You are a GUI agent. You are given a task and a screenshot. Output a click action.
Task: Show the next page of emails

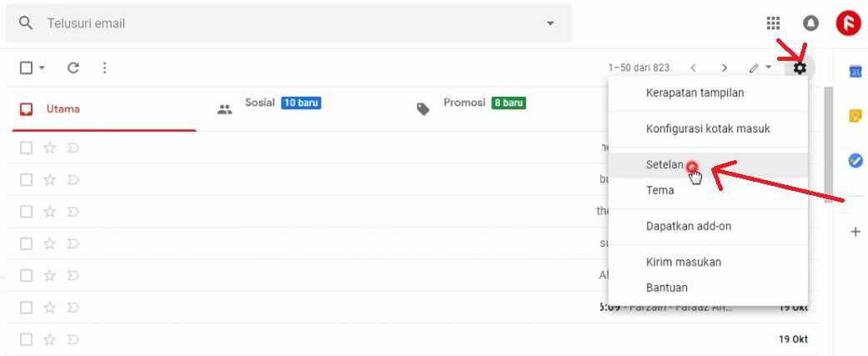click(725, 68)
